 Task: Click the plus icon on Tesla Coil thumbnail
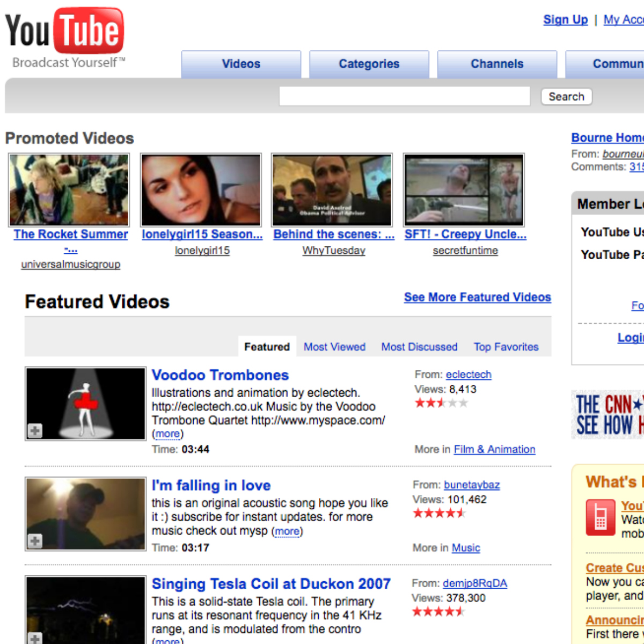pyautogui.click(x=35, y=639)
